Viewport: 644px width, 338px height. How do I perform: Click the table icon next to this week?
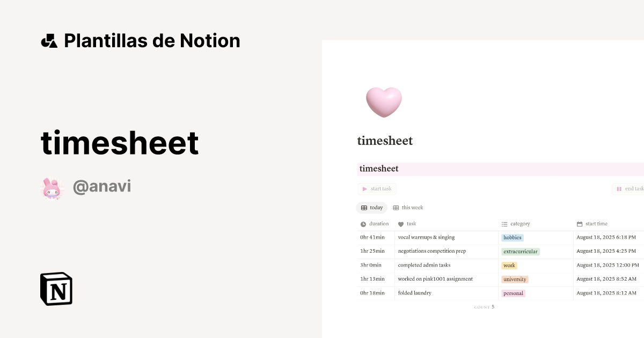tap(396, 208)
